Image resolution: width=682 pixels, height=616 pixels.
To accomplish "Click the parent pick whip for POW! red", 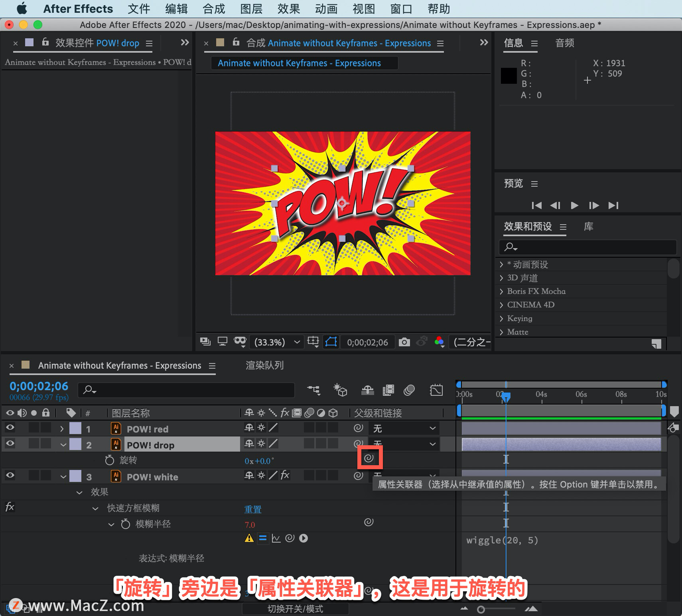I will 358,428.
